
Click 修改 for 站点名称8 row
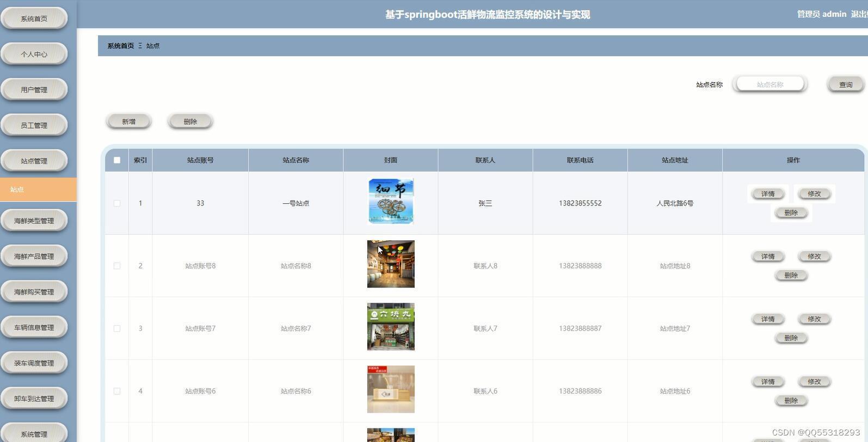click(x=814, y=256)
